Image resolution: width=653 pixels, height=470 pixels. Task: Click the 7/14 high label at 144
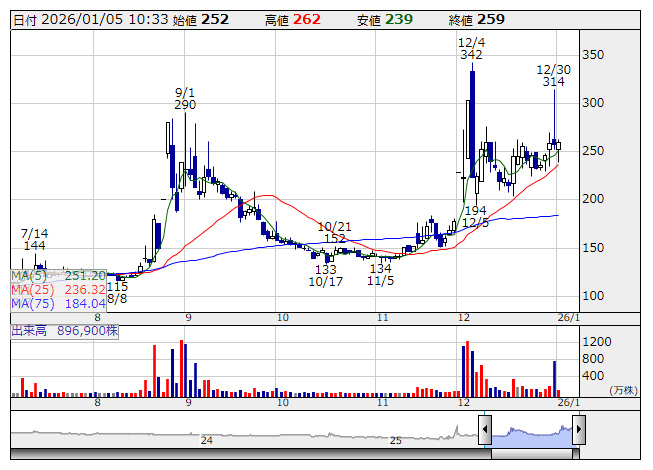point(35,239)
